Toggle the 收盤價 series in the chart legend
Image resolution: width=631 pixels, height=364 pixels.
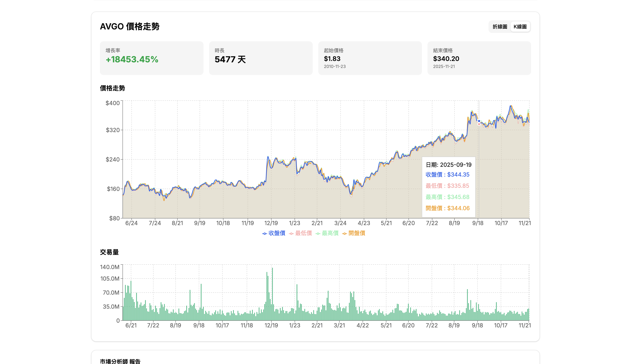click(x=274, y=233)
